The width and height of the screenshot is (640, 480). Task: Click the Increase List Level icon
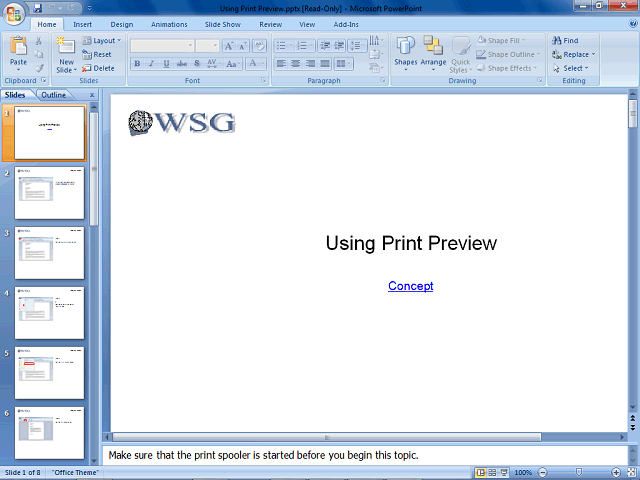tap(339, 45)
